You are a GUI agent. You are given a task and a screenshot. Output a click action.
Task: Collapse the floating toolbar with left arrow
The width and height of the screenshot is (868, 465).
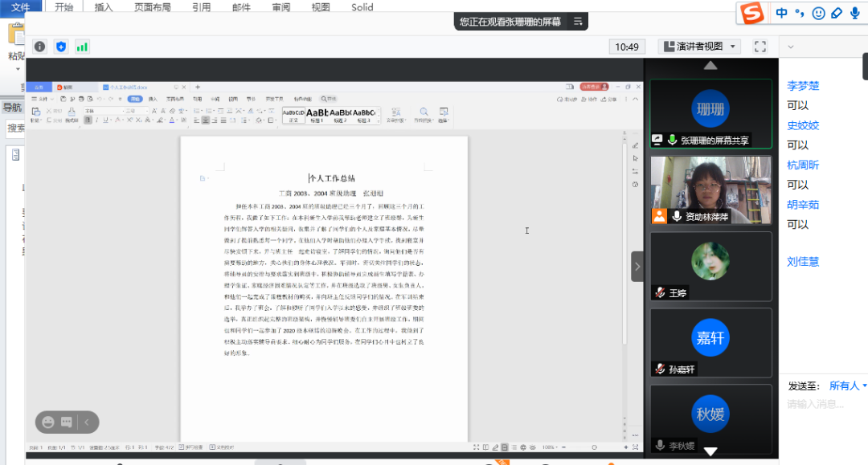pyautogui.click(x=87, y=422)
